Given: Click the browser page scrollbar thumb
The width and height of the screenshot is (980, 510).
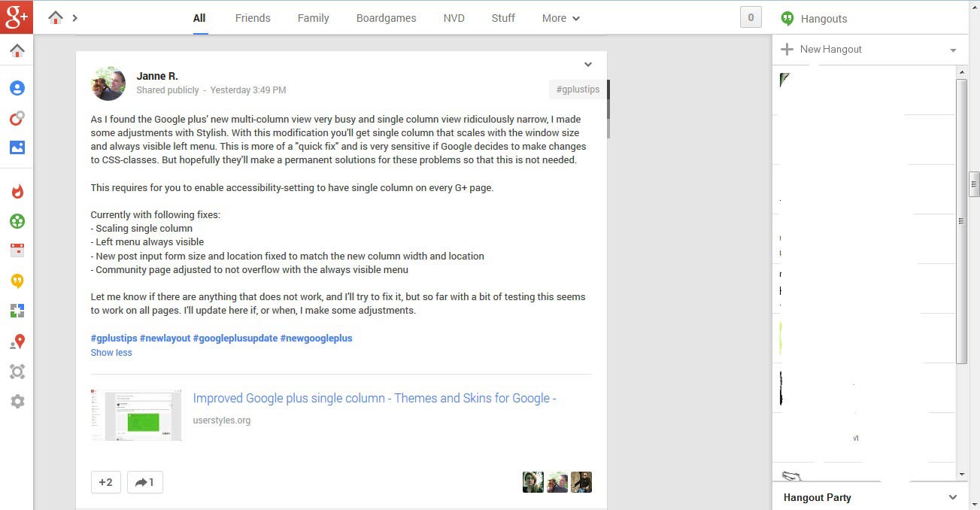Looking at the screenshot, I should click(x=974, y=183).
